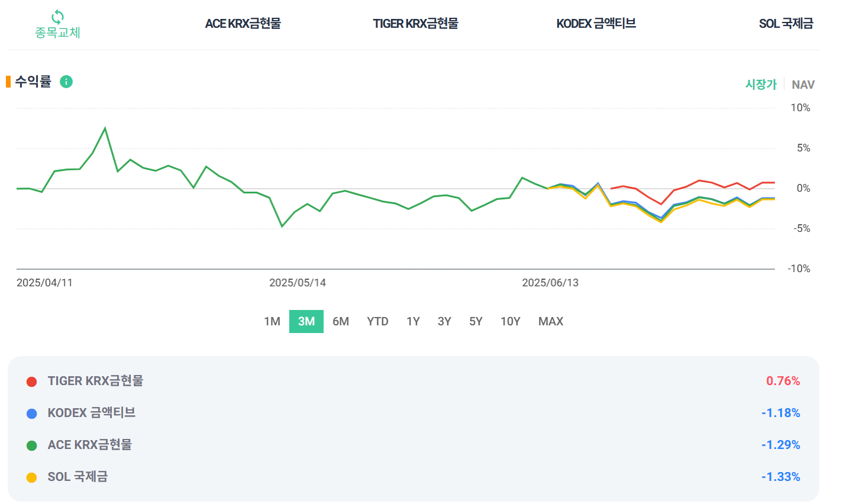
Task: Select the YTD period tab
Action: [377, 321]
